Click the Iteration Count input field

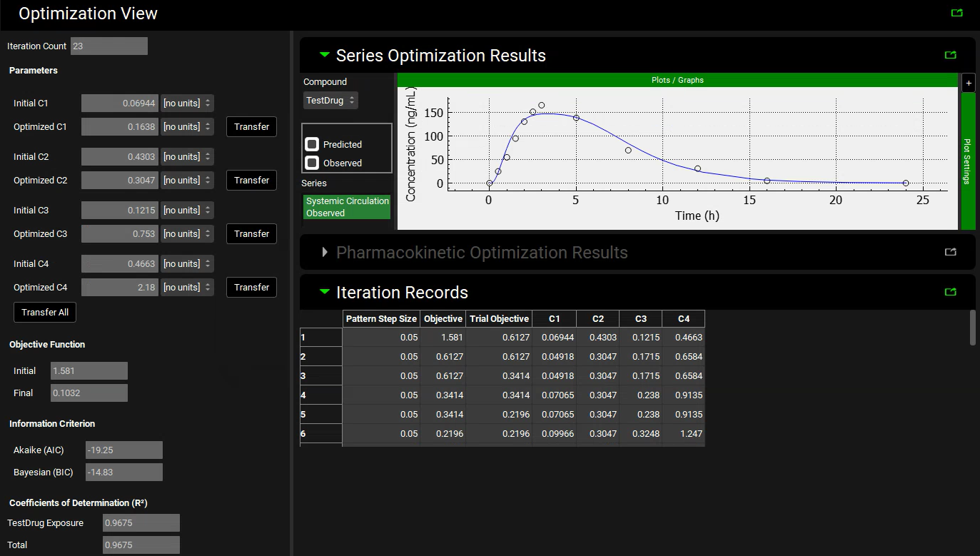pos(108,46)
